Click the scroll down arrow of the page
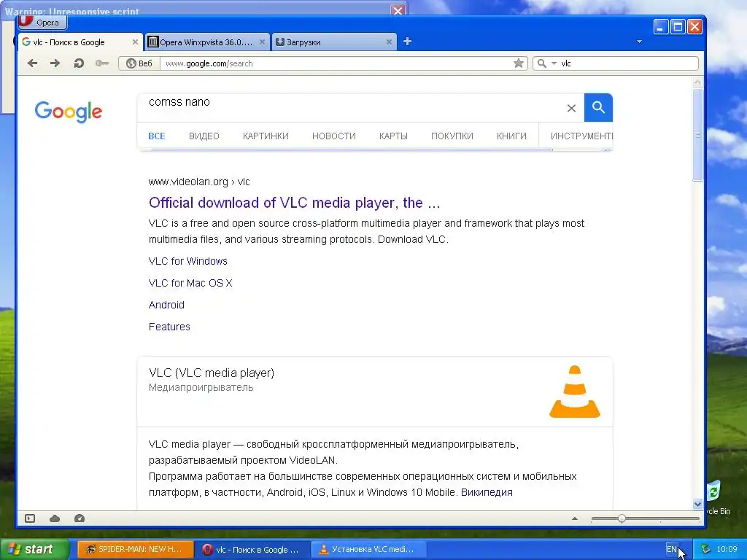The width and height of the screenshot is (747, 560). point(697,504)
